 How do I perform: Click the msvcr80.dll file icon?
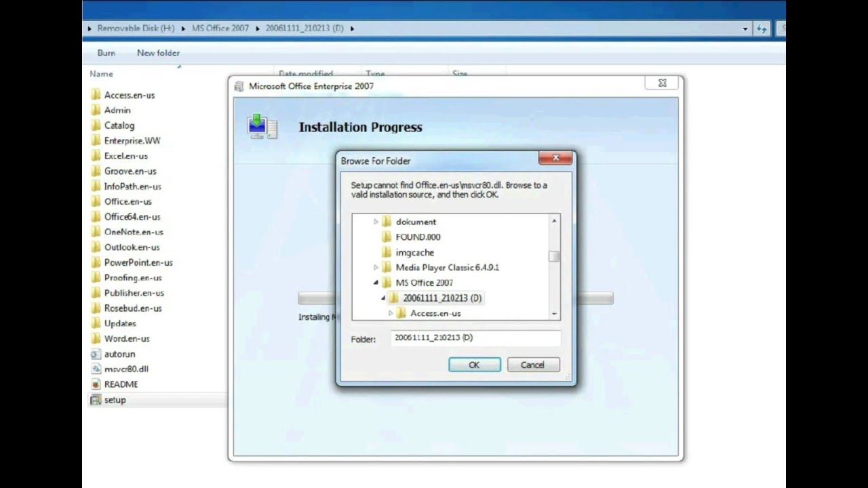[96, 369]
